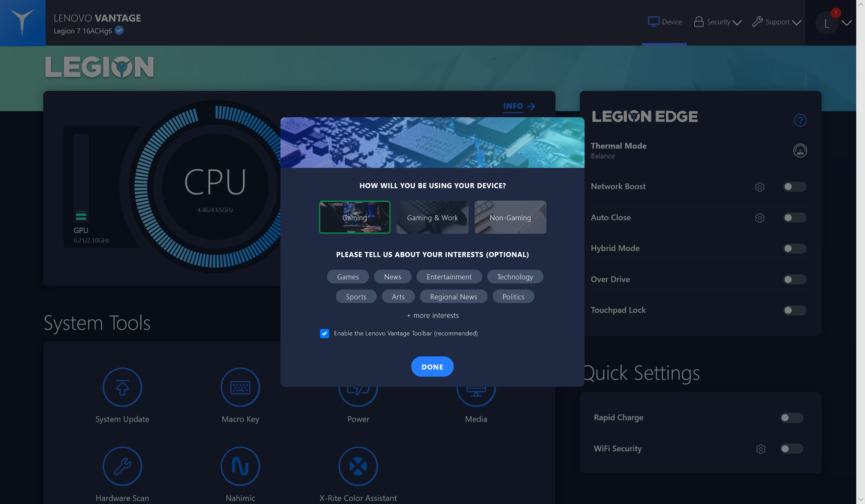Open X-Rite Color Assistant icon
This screenshot has width=865, height=504.
coord(358,466)
